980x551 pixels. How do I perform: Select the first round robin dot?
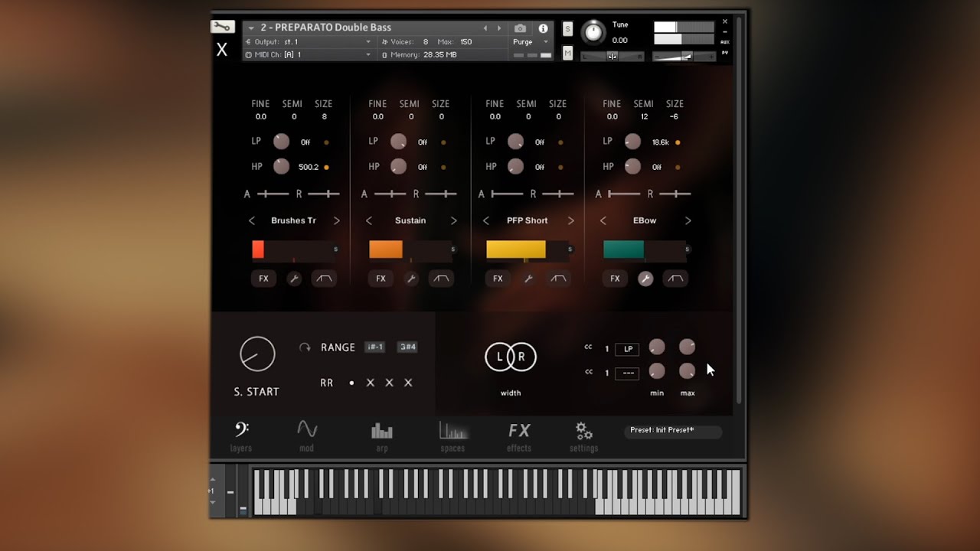[x=351, y=383]
